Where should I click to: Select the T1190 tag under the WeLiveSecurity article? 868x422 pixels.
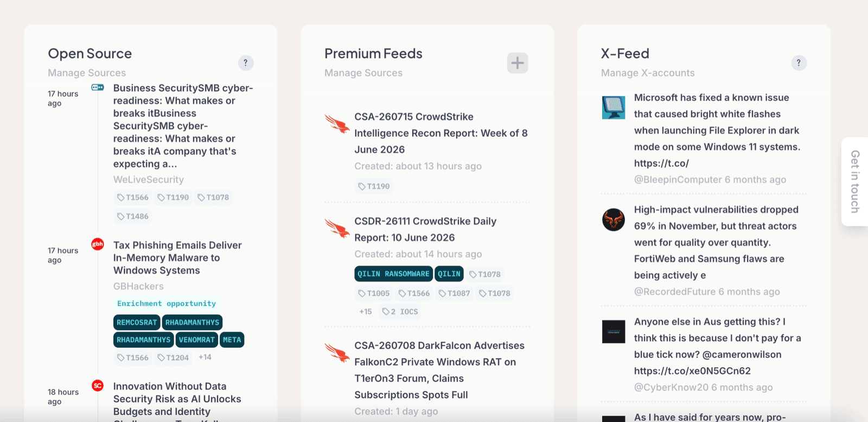pyautogui.click(x=173, y=197)
